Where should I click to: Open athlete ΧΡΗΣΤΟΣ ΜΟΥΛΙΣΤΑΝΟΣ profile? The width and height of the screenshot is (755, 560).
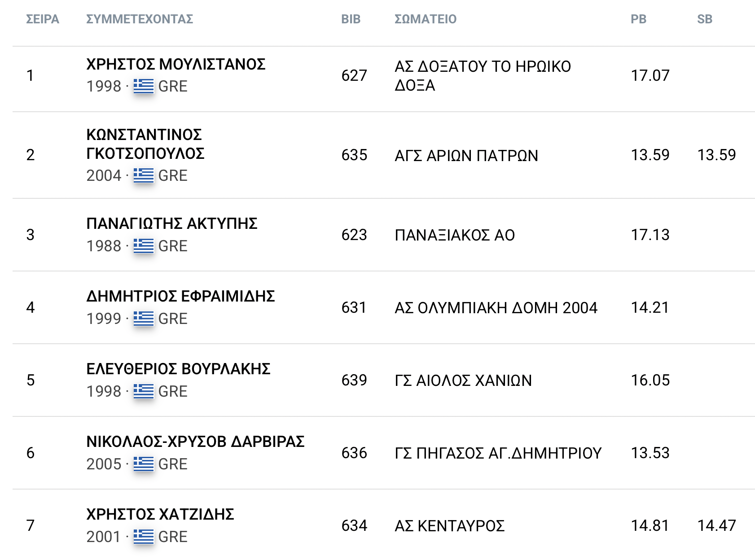176,65
